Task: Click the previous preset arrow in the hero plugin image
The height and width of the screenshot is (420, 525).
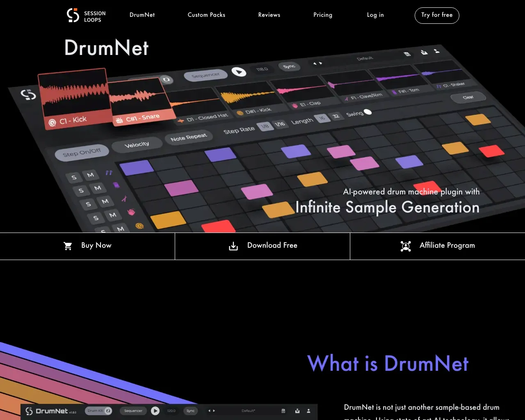Action: pos(315,64)
